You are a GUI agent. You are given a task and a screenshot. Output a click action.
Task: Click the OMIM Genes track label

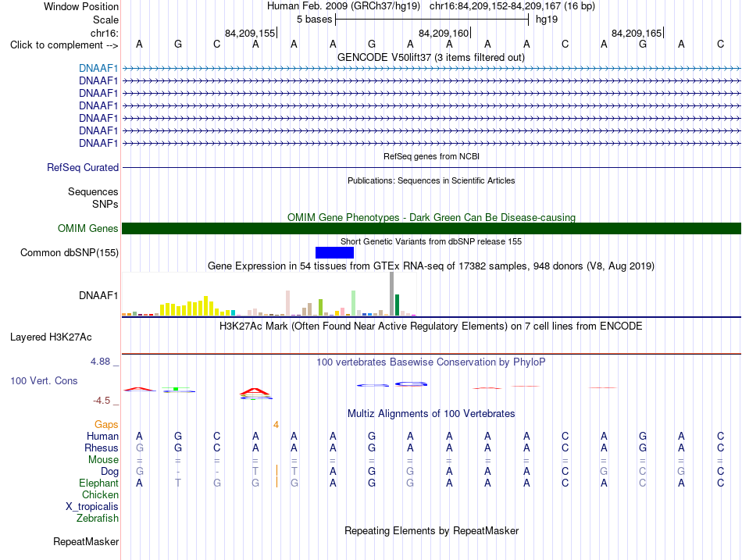[88, 229]
